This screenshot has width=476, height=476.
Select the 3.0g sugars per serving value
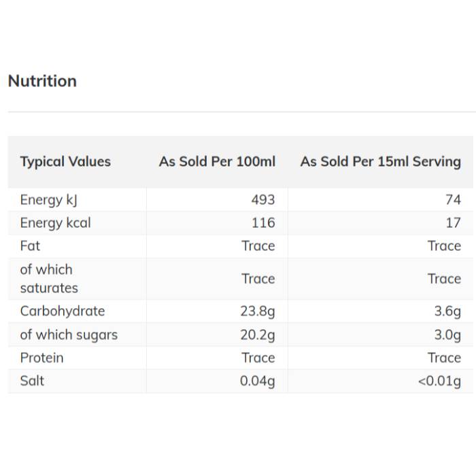point(447,335)
